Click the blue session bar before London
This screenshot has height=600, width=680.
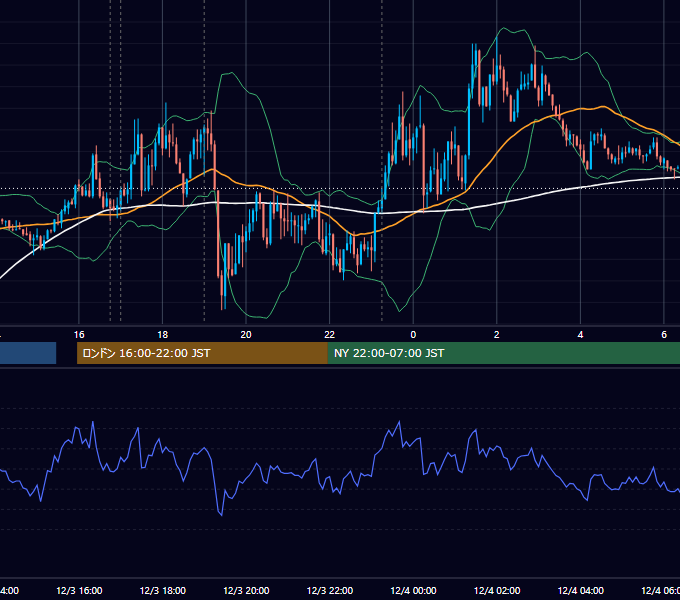click(28, 353)
